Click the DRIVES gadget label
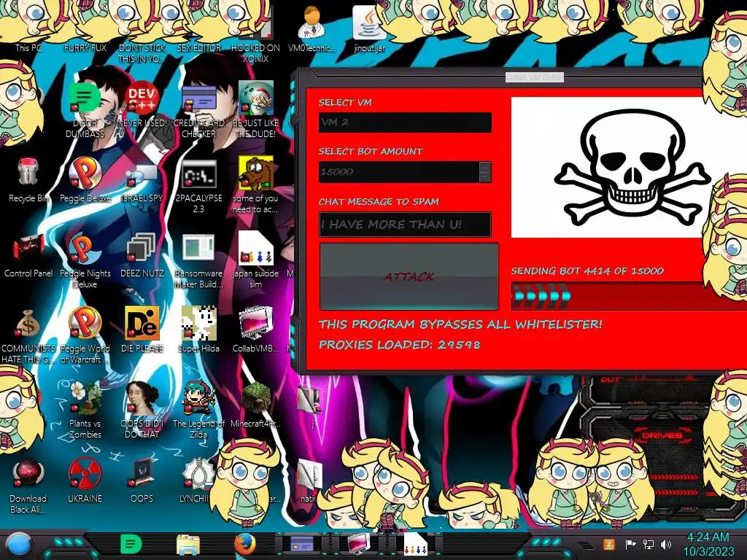 click(662, 435)
